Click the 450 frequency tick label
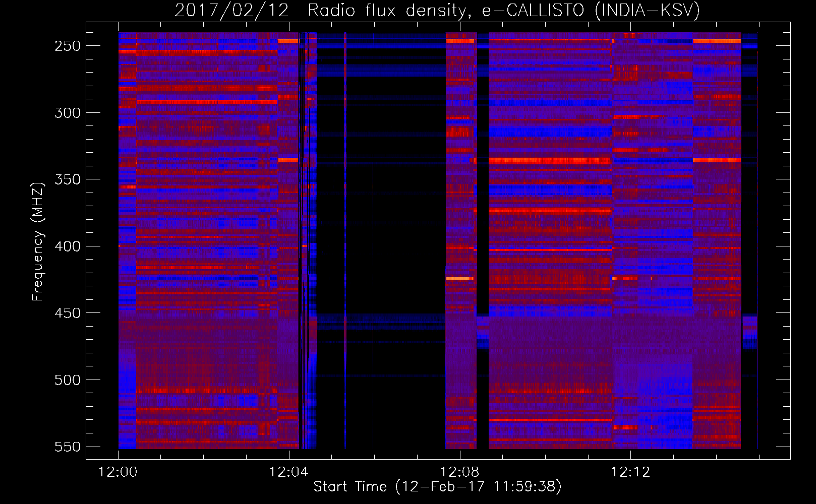Image resolution: width=816 pixels, height=504 pixels. pos(68,313)
